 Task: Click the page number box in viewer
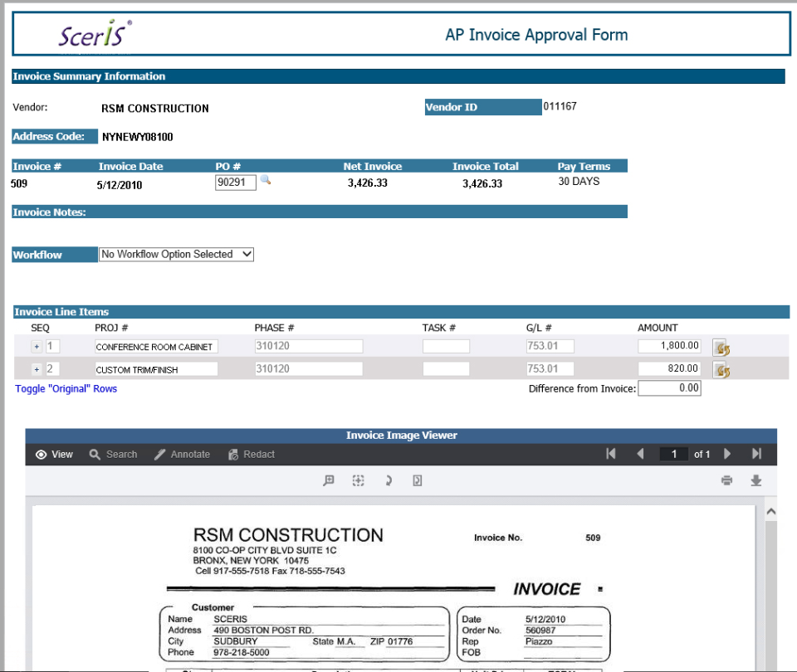674,454
